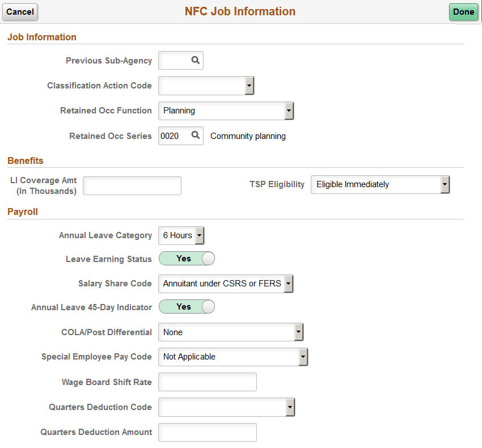
Task: Click inside the Wage Board Shift Rate field
Action: click(x=208, y=382)
